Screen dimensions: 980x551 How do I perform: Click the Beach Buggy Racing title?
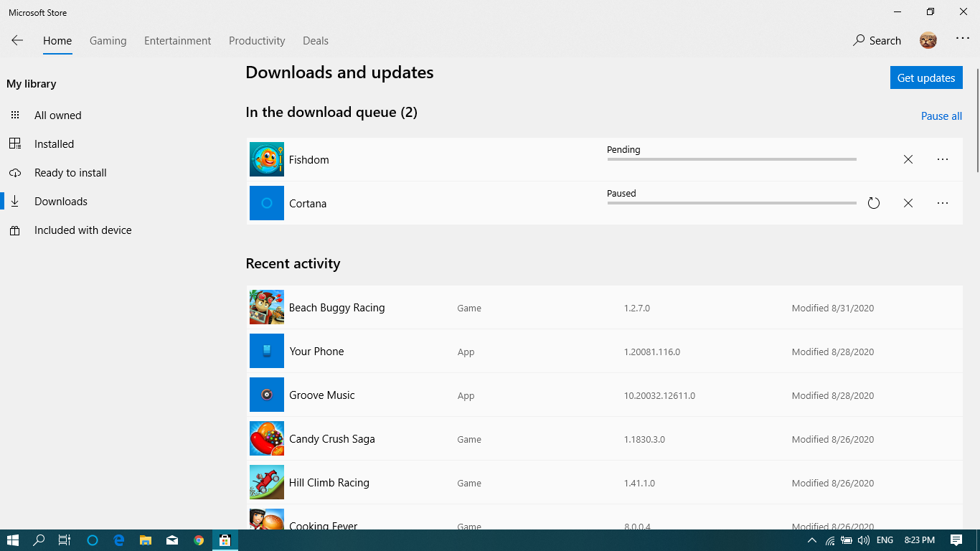(x=337, y=307)
